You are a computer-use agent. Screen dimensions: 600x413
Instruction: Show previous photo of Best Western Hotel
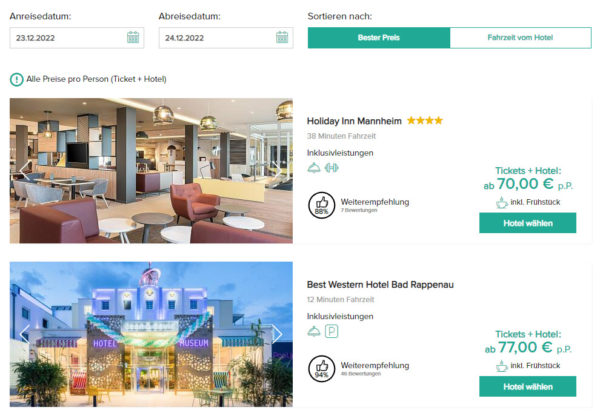point(25,334)
